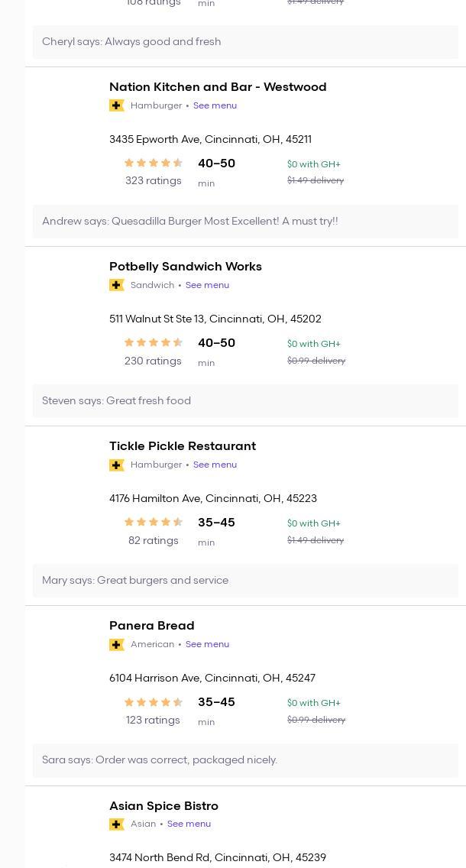
Task: Go to Tickle Pickle Restaurant page
Action: tap(183, 446)
